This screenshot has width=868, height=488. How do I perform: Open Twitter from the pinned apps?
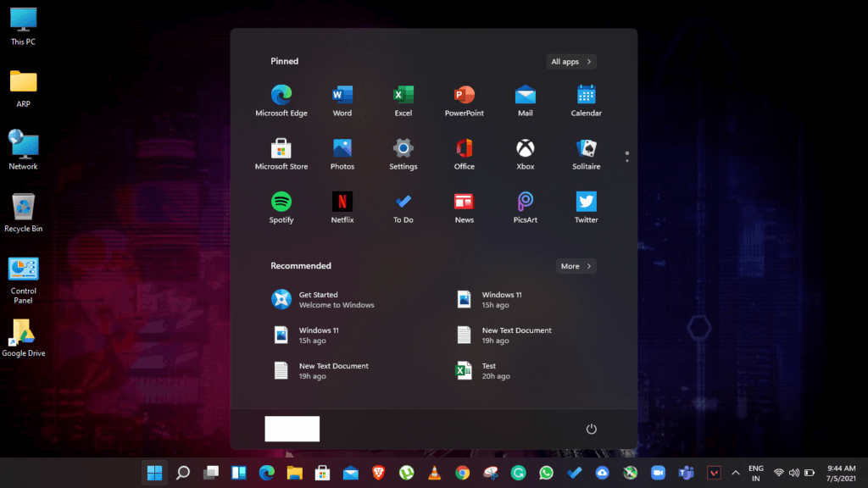[x=586, y=208]
